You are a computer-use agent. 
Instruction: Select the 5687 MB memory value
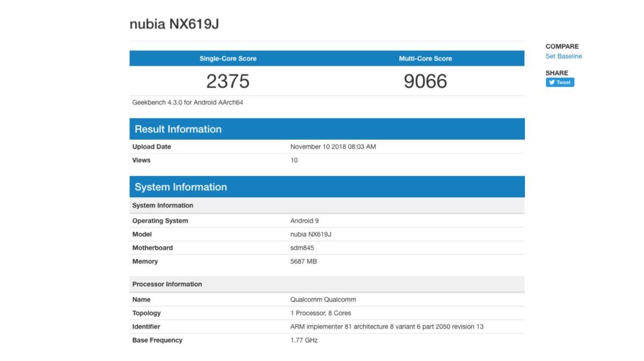pos(304,262)
